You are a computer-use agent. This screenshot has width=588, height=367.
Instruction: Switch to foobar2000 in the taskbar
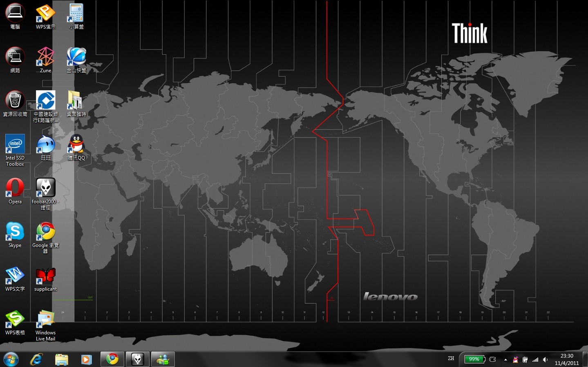[x=138, y=359]
